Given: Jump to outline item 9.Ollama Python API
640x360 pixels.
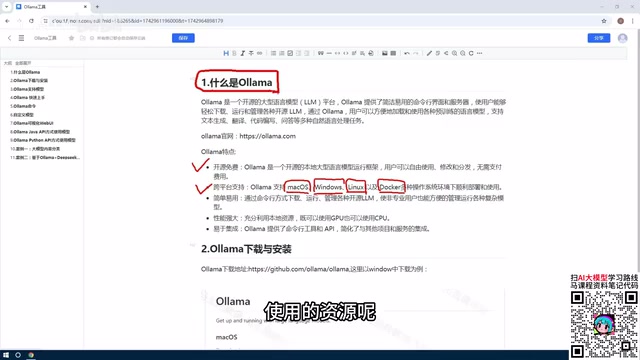Looking at the screenshot, I should [43, 140].
